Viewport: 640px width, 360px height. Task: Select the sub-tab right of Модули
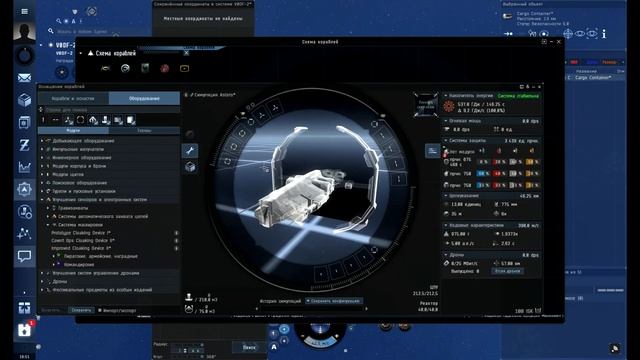coord(144,131)
